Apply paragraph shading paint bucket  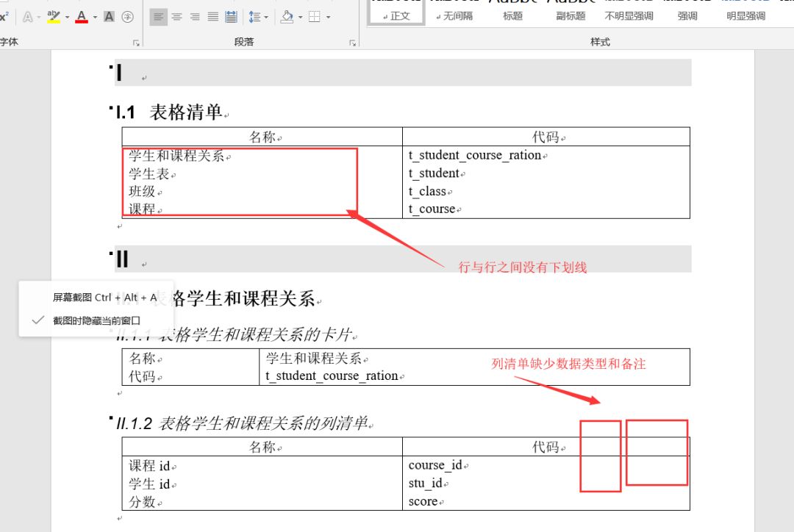point(287,17)
